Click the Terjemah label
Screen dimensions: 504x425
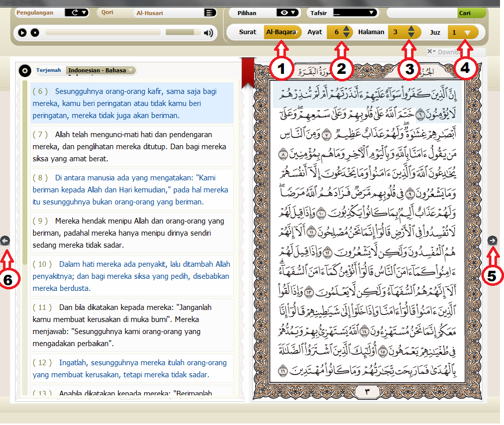pyautogui.click(x=49, y=70)
